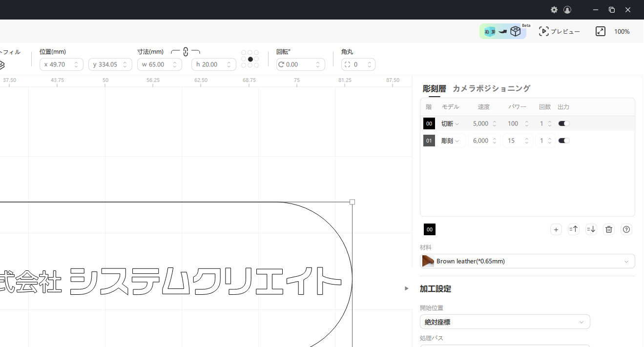
Task: Select the top-center anchor point dot
Action: point(250,53)
